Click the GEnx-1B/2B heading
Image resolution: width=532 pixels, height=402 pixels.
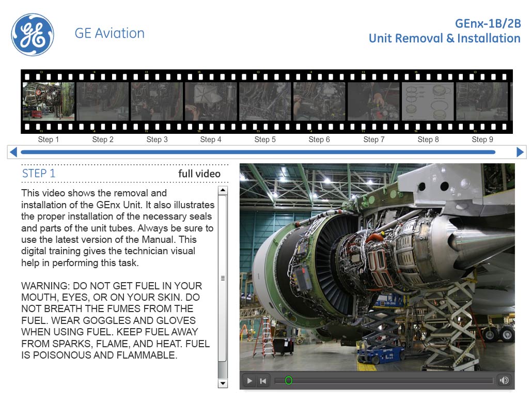(488, 23)
